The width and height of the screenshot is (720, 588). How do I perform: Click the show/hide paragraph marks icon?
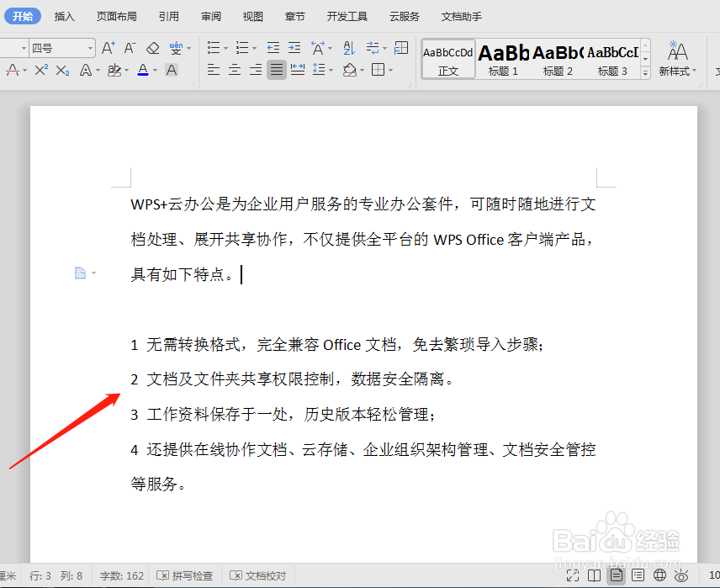point(373,48)
